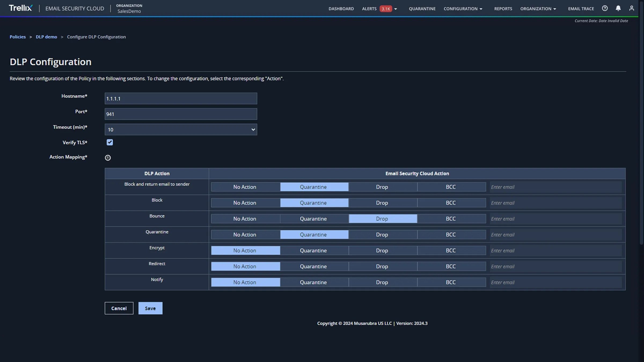
Task: Select BCC for the Block row
Action: pyautogui.click(x=452, y=203)
